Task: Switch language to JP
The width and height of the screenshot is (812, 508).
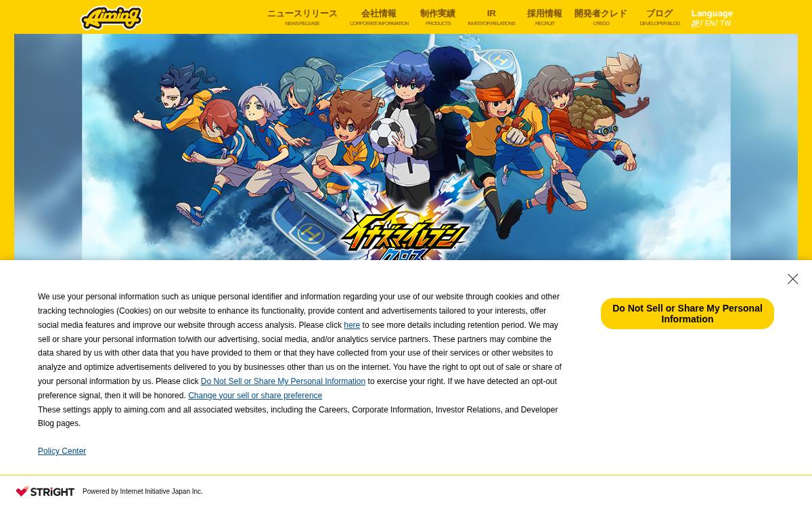Action: click(695, 23)
